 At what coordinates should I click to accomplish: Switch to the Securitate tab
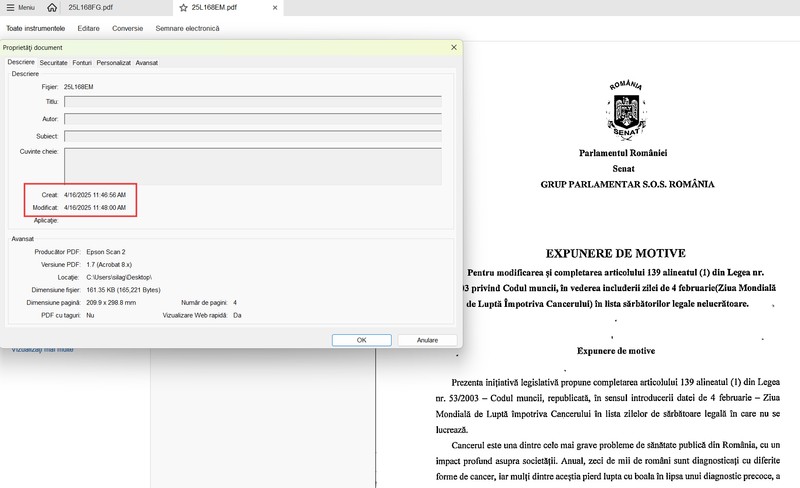(x=54, y=63)
